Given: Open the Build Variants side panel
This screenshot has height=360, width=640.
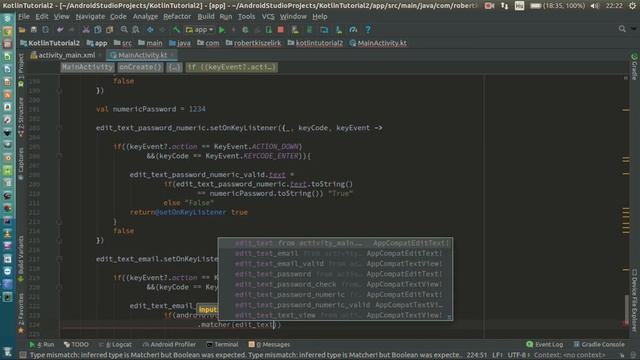Looking at the screenshot, I should click(21, 259).
